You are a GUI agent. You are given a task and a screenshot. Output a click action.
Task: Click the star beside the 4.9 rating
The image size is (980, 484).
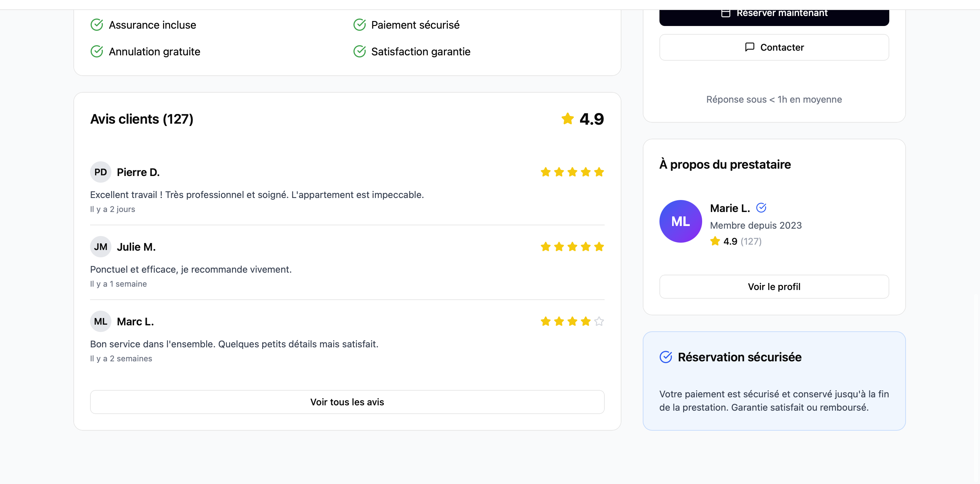pos(567,119)
